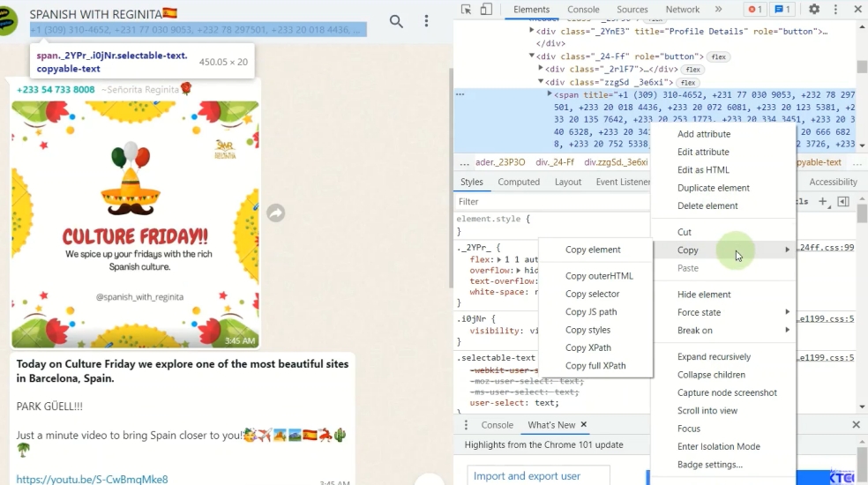Click Copy selector
The image size is (868, 485).
click(x=595, y=294)
